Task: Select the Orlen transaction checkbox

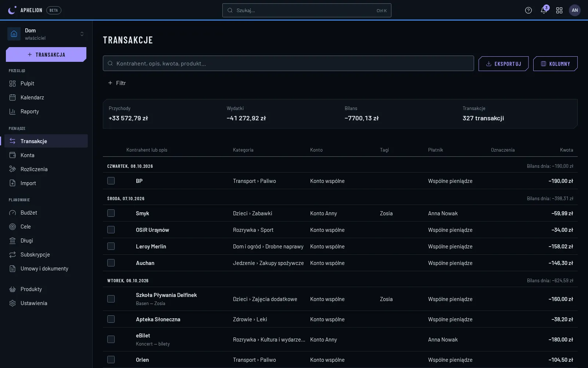Action: [x=111, y=360]
